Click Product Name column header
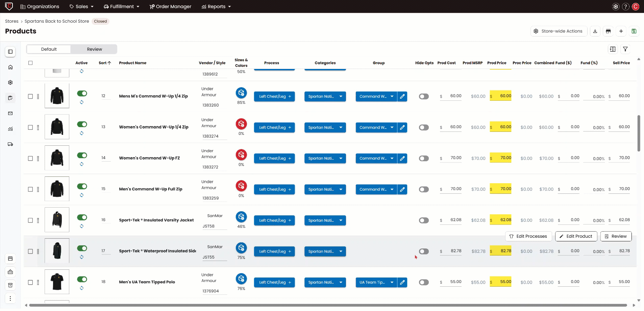The width and height of the screenshot is (644, 311). pyautogui.click(x=133, y=63)
